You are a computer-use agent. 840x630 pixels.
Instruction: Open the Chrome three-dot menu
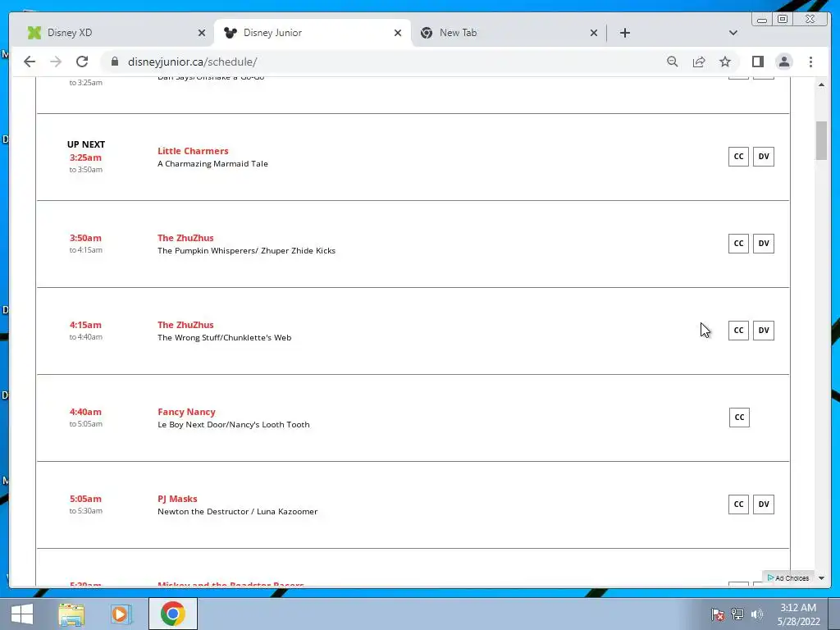[x=810, y=62]
